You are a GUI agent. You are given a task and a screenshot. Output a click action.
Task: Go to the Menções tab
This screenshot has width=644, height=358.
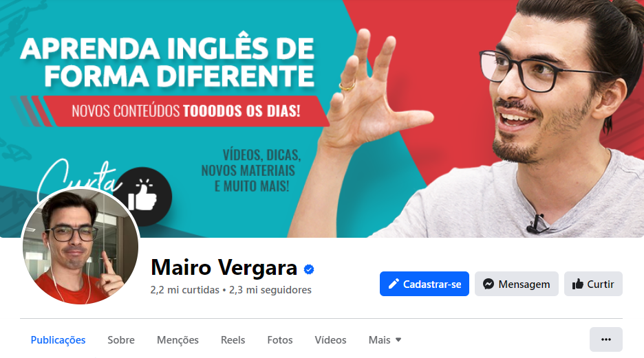178,340
